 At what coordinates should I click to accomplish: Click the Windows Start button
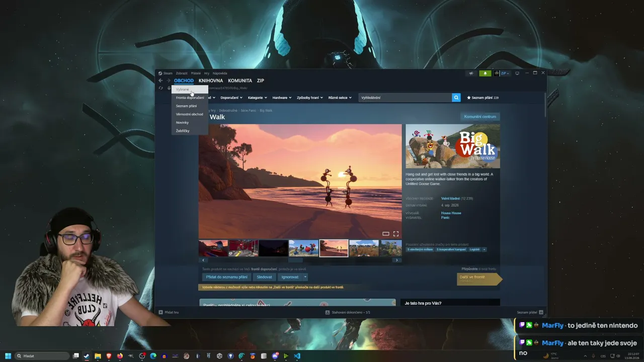(8, 356)
